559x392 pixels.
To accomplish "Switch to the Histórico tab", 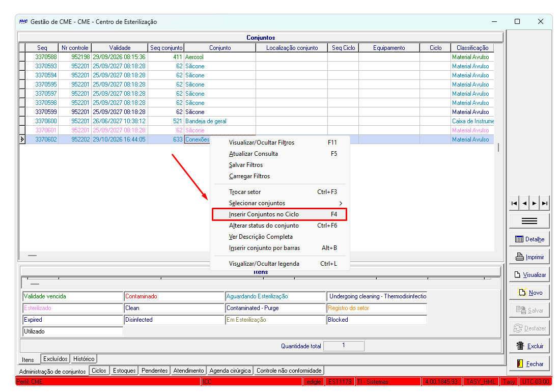I will click(x=84, y=359).
